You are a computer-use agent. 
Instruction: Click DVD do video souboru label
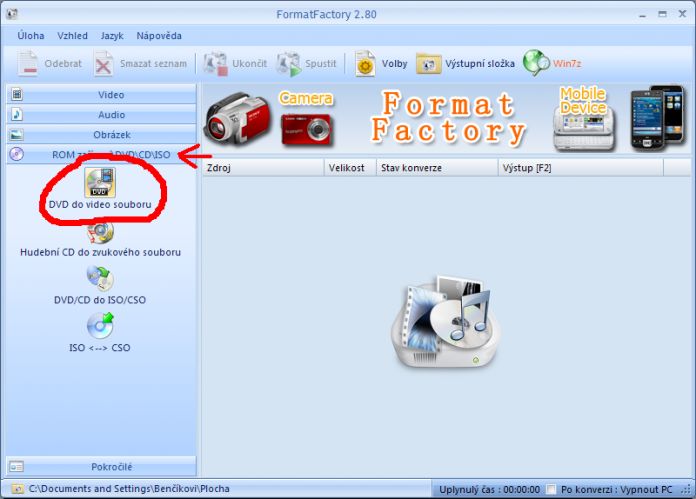[100, 204]
